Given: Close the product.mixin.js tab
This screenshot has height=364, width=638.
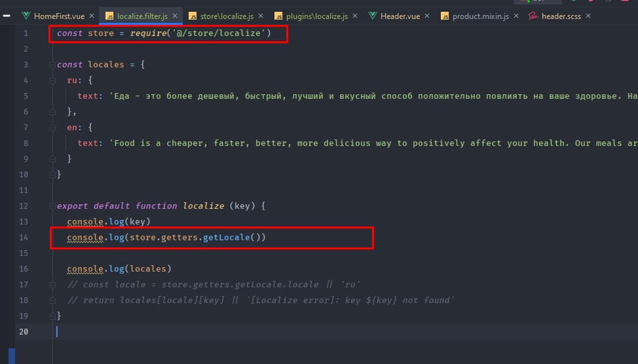Looking at the screenshot, I should pos(516,16).
